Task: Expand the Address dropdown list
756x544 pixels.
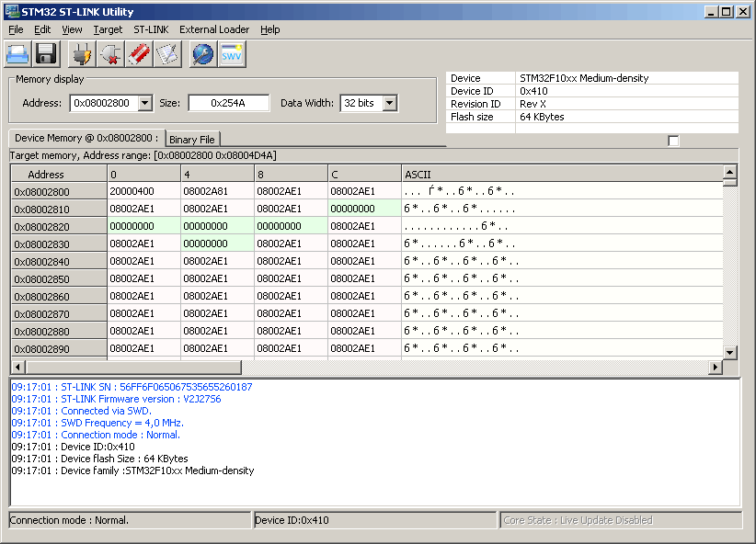Action: pyautogui.click(x=144, y=103)
